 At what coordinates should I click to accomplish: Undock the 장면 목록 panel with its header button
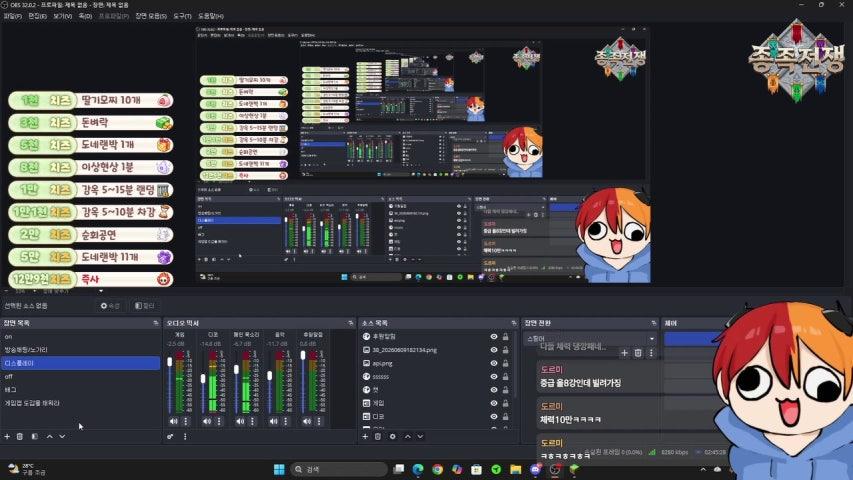coord(156,323)
